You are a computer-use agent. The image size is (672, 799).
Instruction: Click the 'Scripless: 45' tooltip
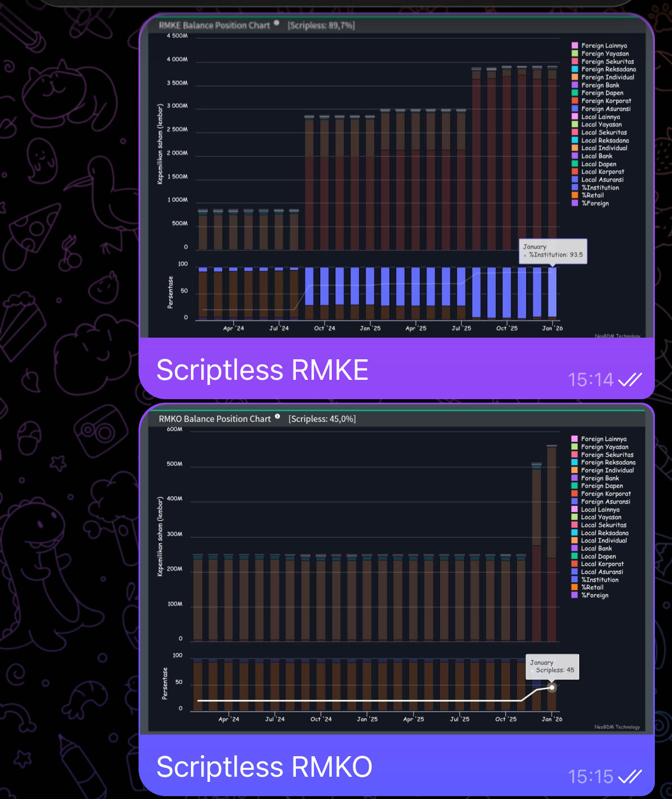(x=552, y=667)
